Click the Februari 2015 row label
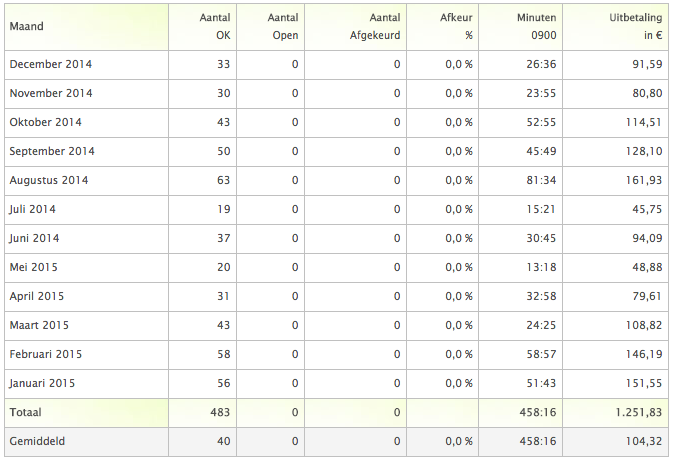 45,354
